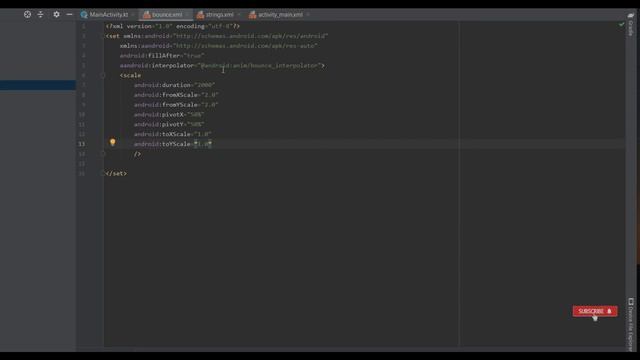Screen dimensions: 640x360
Task: Open the Gradle tool window
Action: pos(631,24)
